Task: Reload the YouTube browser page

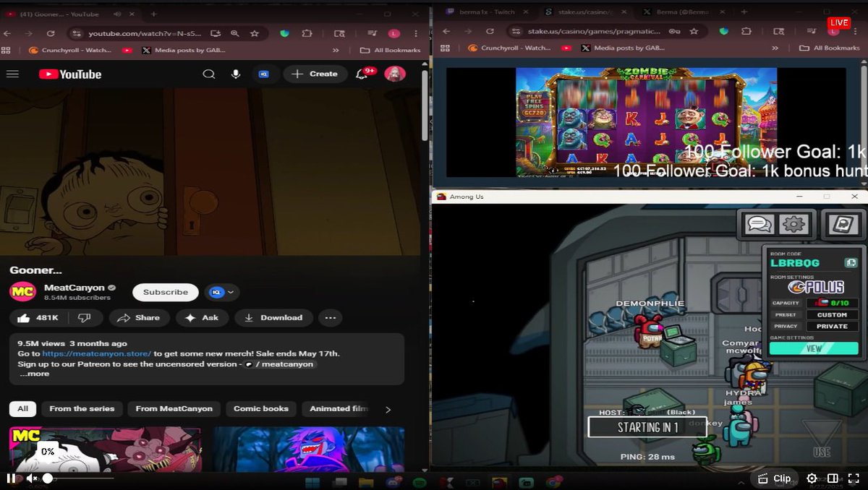Action: (x=50, y=33)
